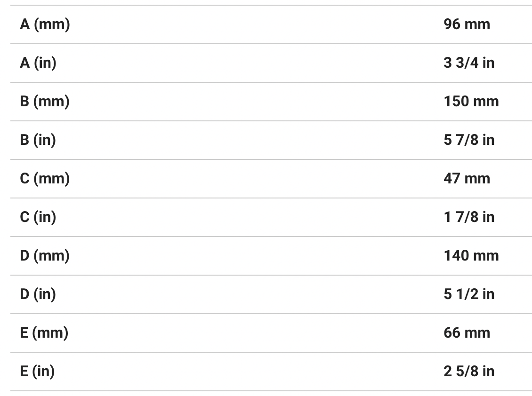Select the 5 1/2 in value
The image size is (532, 396).
[469, 294]
